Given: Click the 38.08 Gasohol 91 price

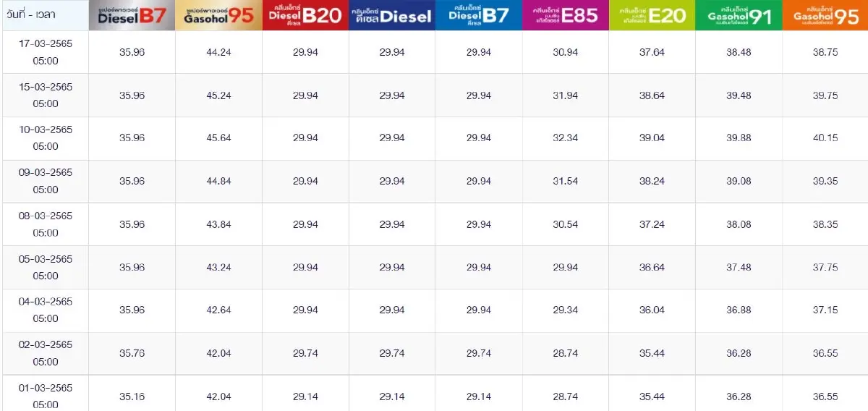Looking at the screenshot, I should (739, 224).
